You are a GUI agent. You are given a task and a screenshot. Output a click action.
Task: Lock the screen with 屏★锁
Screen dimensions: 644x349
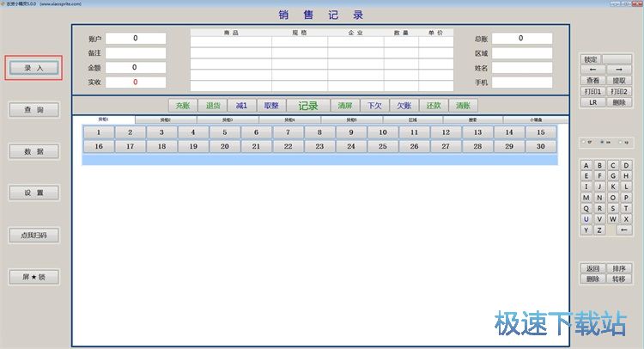coord(33,277)
